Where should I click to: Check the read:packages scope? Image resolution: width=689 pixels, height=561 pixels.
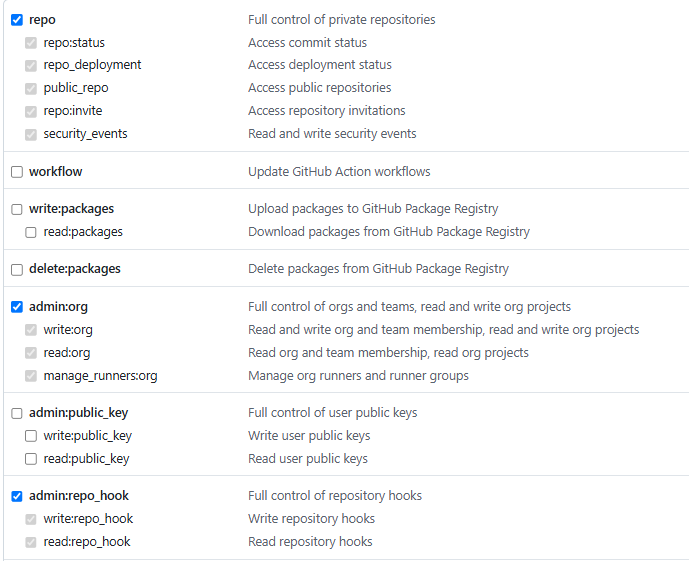coord(31,232)
